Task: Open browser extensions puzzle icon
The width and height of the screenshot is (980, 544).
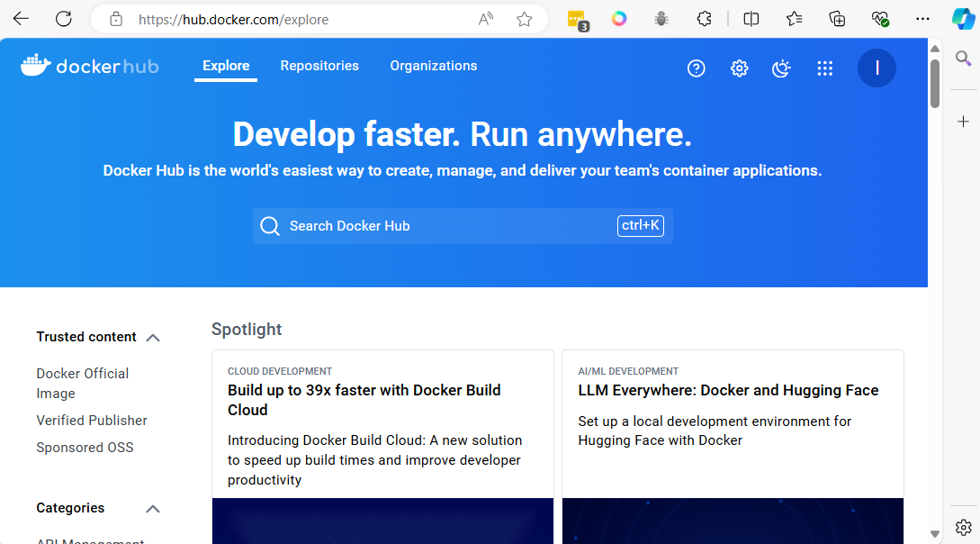Action: point(706,19)
